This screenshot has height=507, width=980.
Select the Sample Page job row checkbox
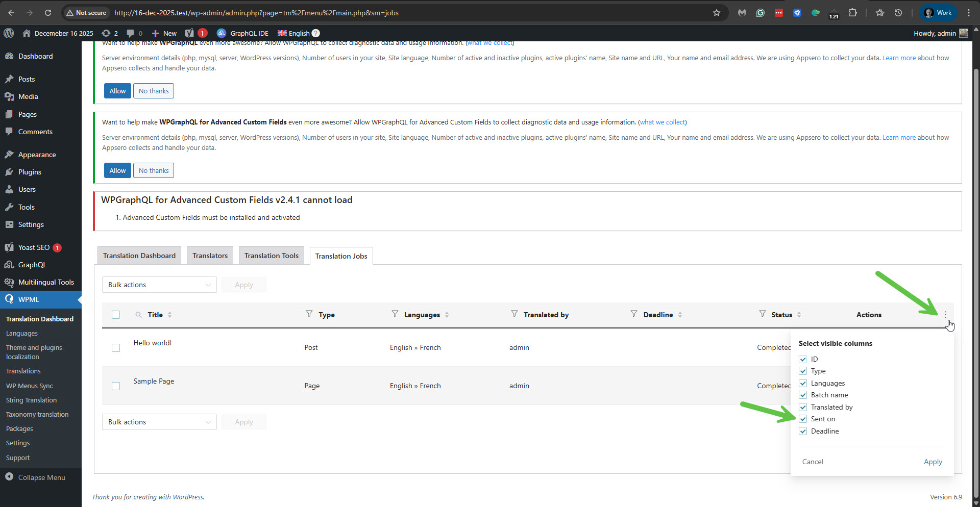116,386
